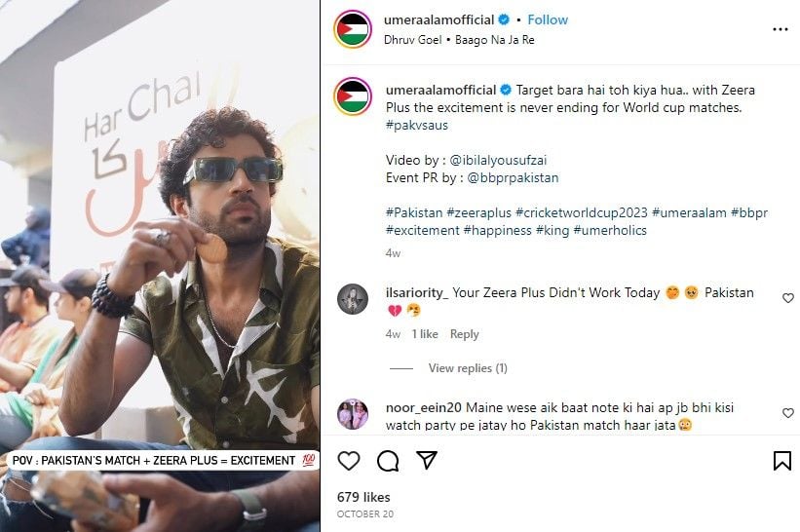Viewport: 800px width, 532px height.
Task: Visit @ibilalyousufzai mention
Action: pos(496,160)
